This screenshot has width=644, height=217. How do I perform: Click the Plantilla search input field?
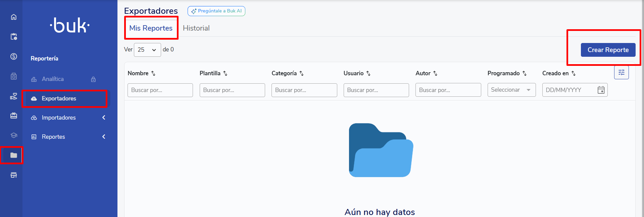point(232,90)
